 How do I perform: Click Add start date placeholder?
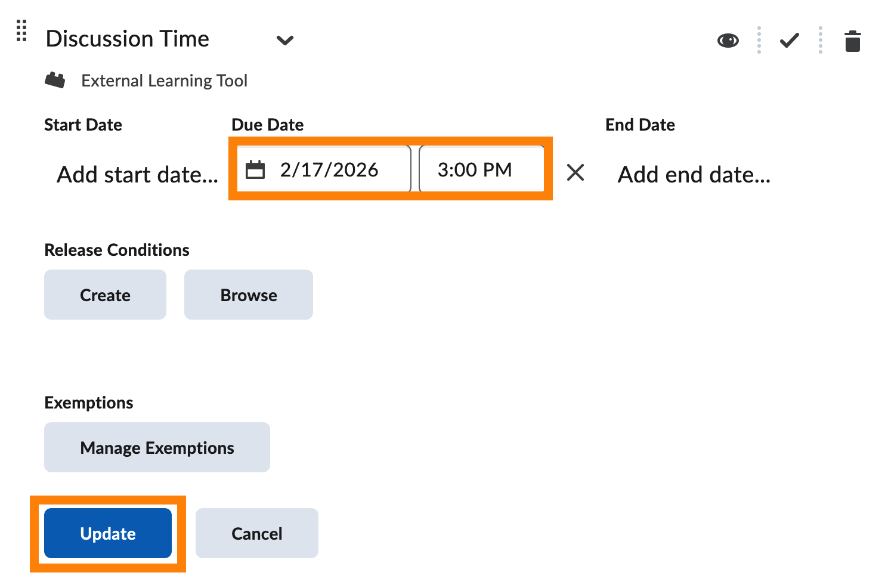point(137,174)
